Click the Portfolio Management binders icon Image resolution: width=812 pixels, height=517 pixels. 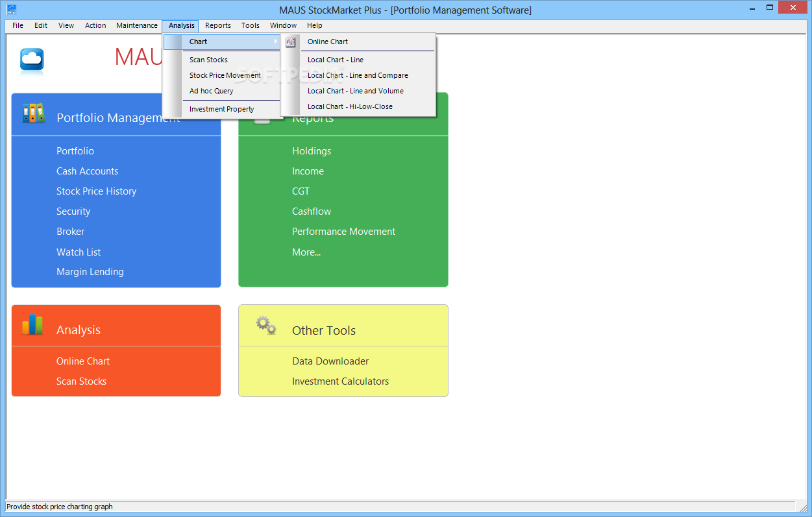click(34, 114)
